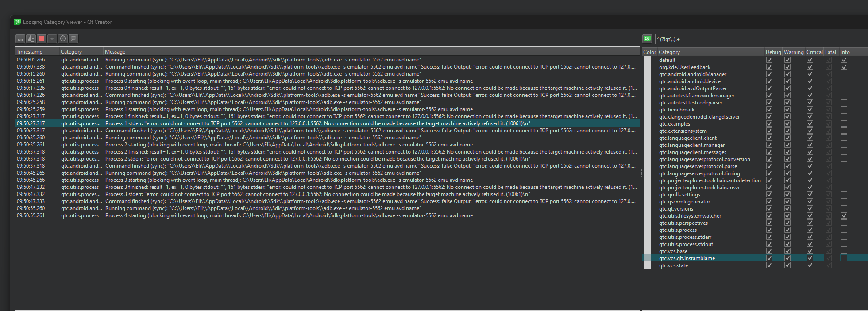Select the org.kde.UserFeedback category row
This screenshot has height=311, width=868.
(x=684, y=67)
